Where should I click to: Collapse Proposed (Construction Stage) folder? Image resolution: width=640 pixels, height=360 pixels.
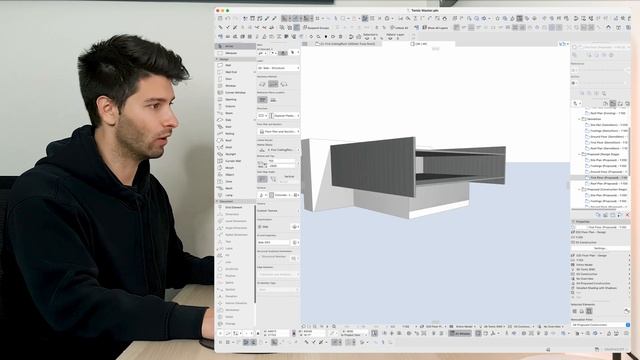coord(580,189)
